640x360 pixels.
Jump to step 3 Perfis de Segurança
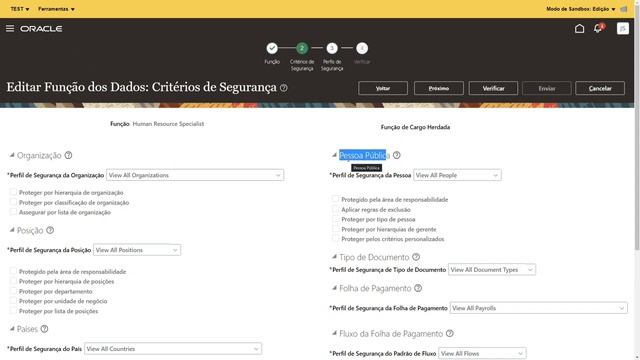332,48
